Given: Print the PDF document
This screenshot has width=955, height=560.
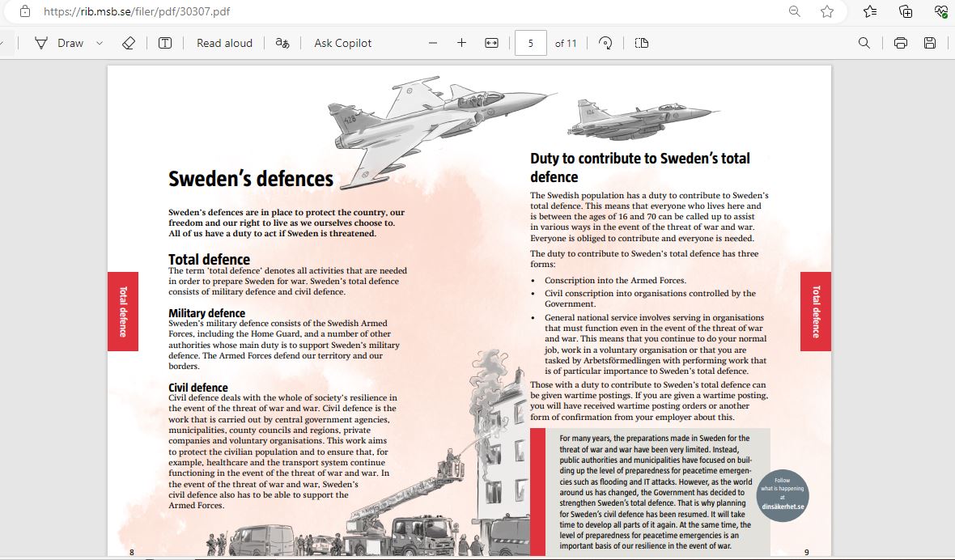Looking at the screenshot, I should [901, 43].
